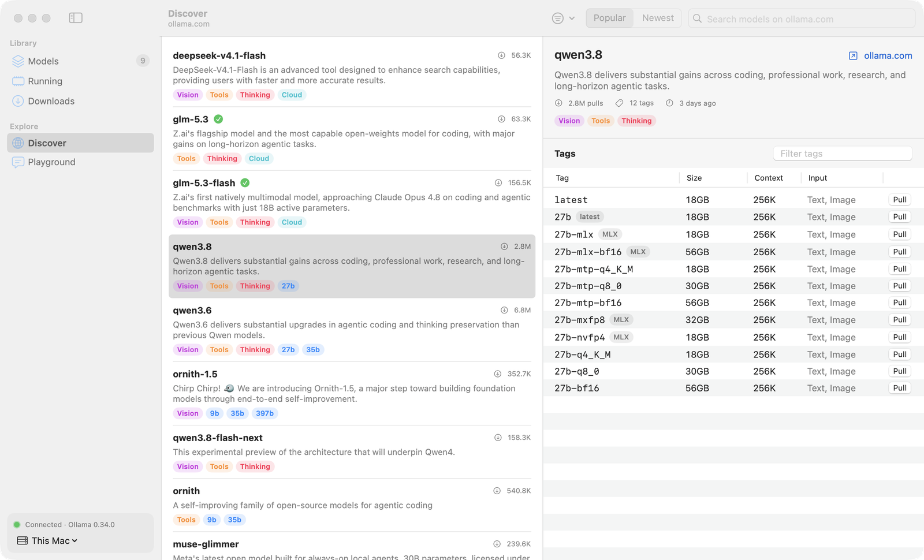924x560 pixels.
Task: Select the 27b-nvfp4 tag row
Action: (x=733, y=337)
